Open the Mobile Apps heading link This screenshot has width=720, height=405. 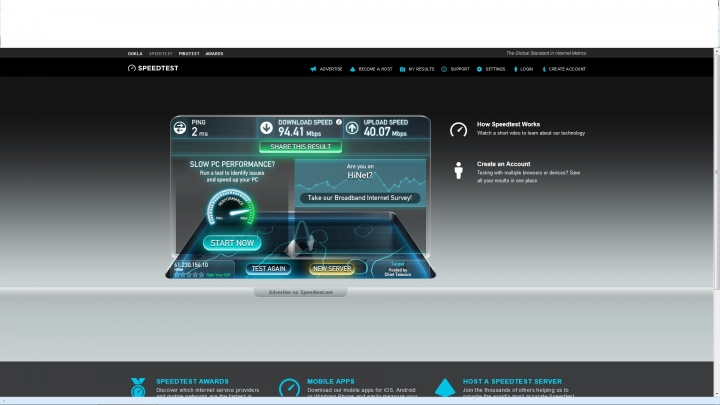pyautogui.click(x=331, y=382)
